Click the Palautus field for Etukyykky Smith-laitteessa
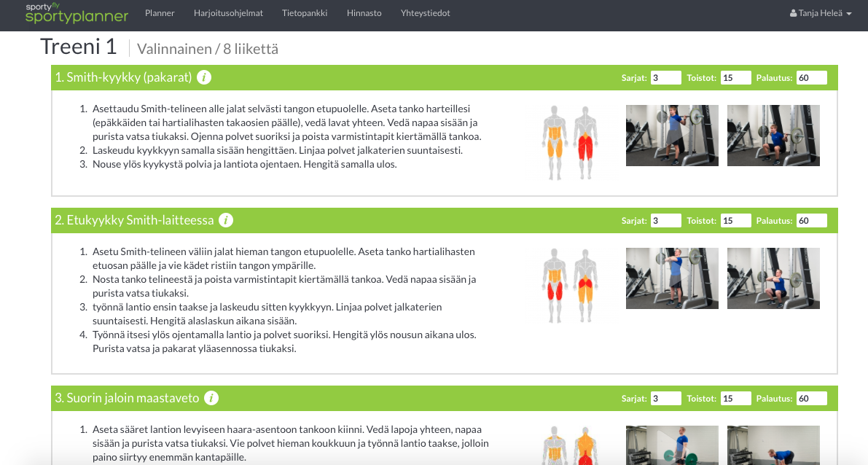Image resolution: width=868 pixels, height=465 pixels. [x=812, y=220]
